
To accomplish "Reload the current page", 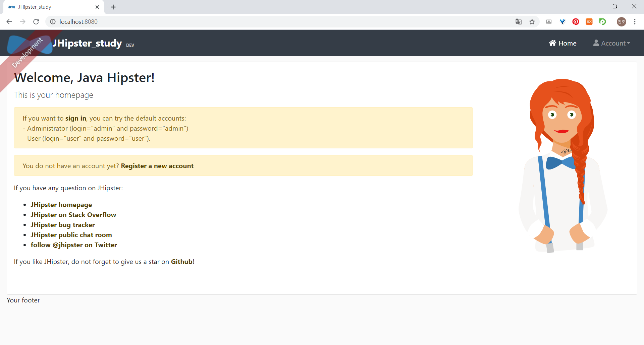I will tap(36, 22).
